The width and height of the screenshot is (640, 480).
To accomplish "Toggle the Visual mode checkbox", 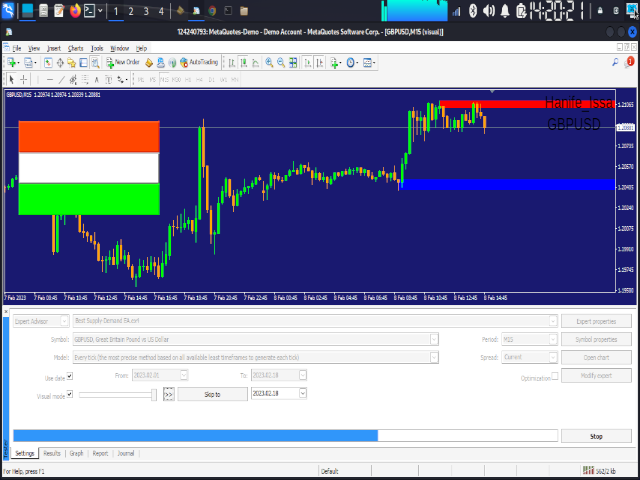I will click(x=70, y=394).
